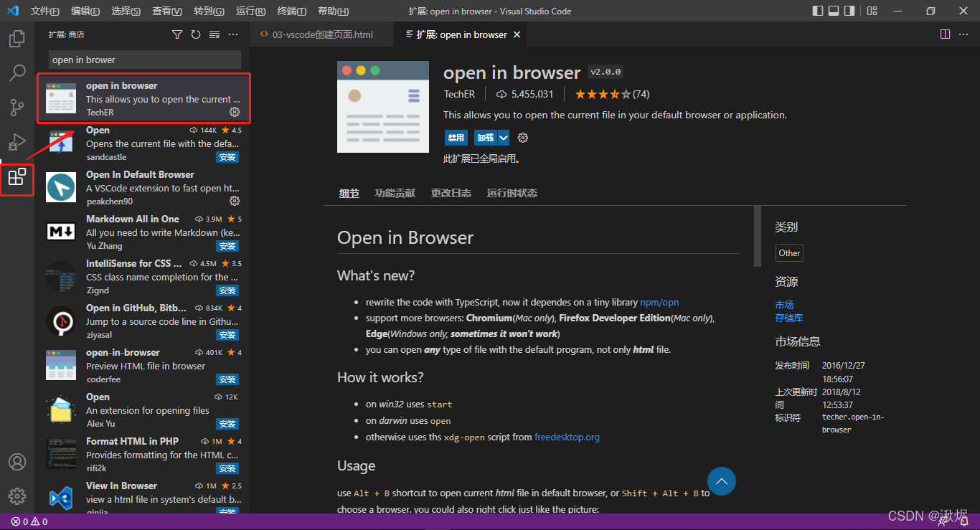Open editor more actions ellipsis
The height and width of the screenshot is (530, 980).
coord(963,34)
